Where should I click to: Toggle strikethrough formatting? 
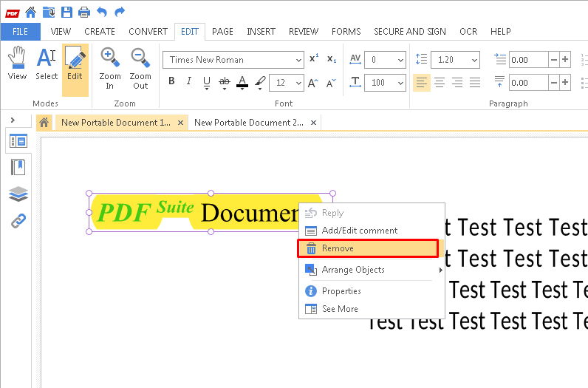225,81
